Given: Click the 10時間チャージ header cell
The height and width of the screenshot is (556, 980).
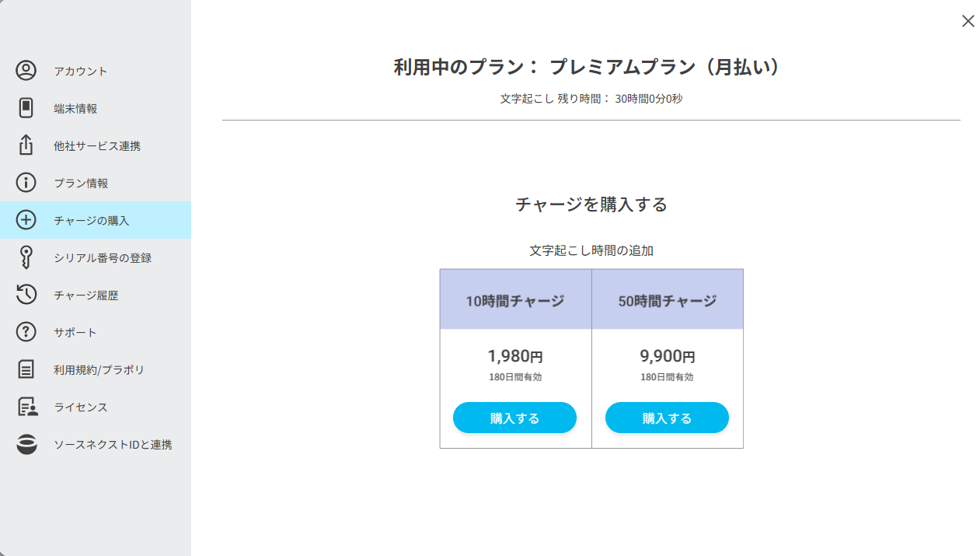Looking at the screenshot, I should point(516,299).
